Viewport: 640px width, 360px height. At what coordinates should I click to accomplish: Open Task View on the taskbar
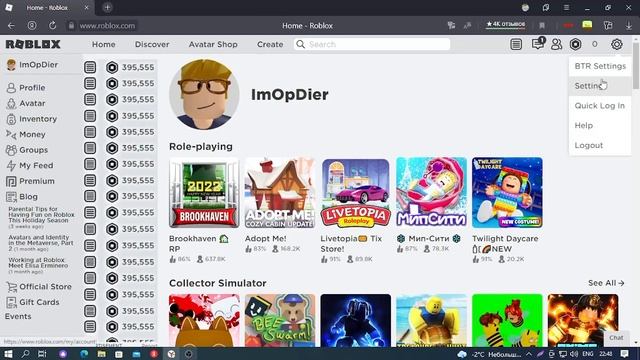(42, 354)
